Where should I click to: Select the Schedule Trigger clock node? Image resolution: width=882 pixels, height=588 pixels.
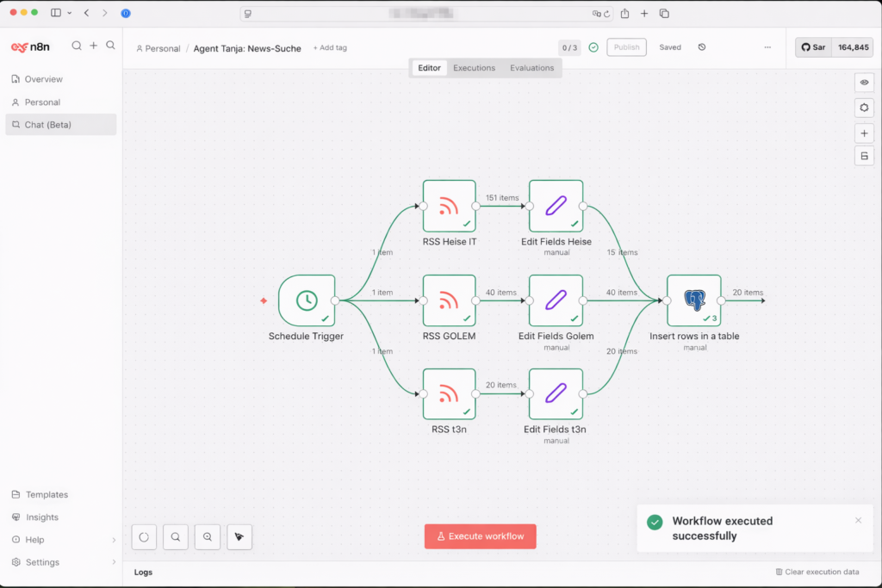tap(307, 300)
